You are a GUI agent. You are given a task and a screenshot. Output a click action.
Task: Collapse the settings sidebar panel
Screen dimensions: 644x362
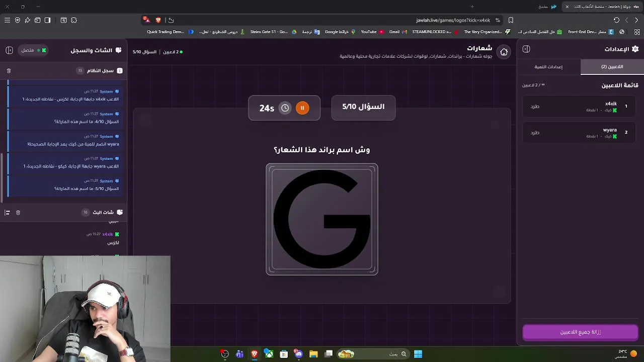[526, 49]
